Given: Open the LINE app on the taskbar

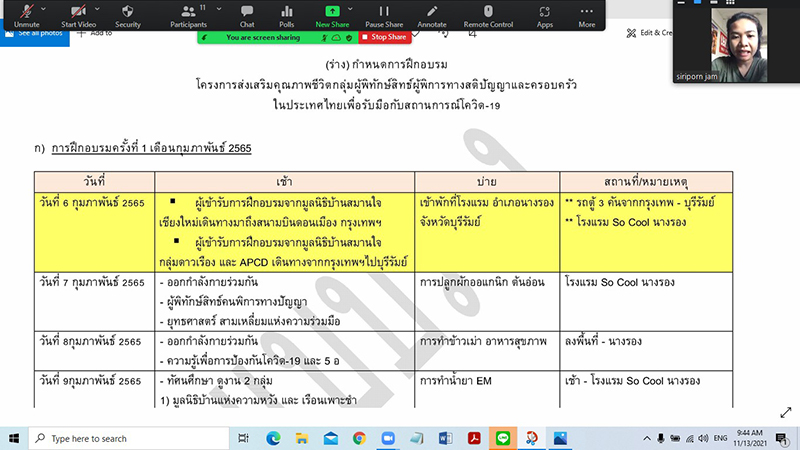Looking at the screenshot, I should 503,438.
